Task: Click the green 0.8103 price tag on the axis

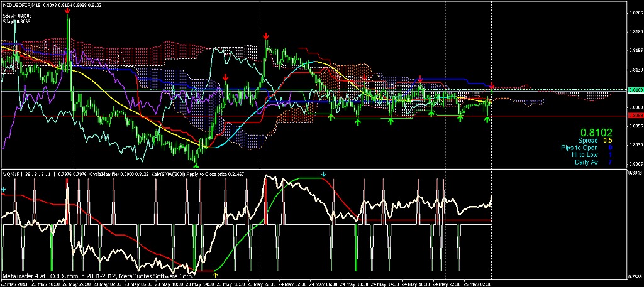Action: [x=635, y=90]
